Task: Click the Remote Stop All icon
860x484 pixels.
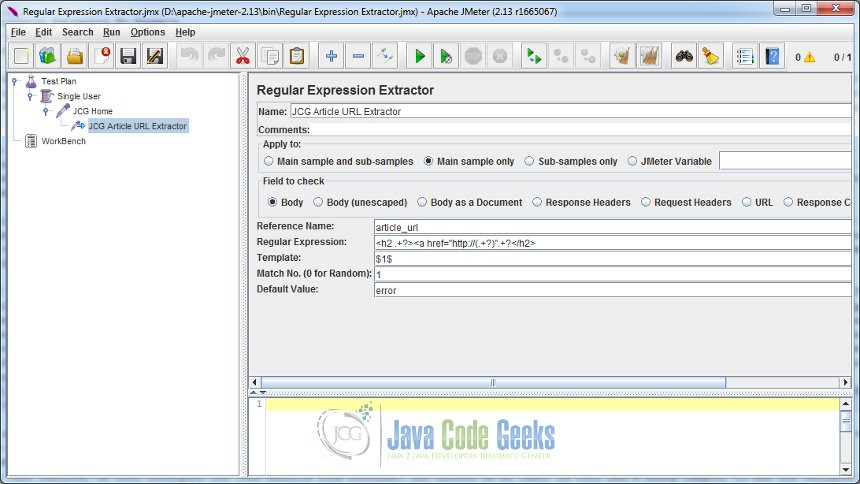Action: 561,56
